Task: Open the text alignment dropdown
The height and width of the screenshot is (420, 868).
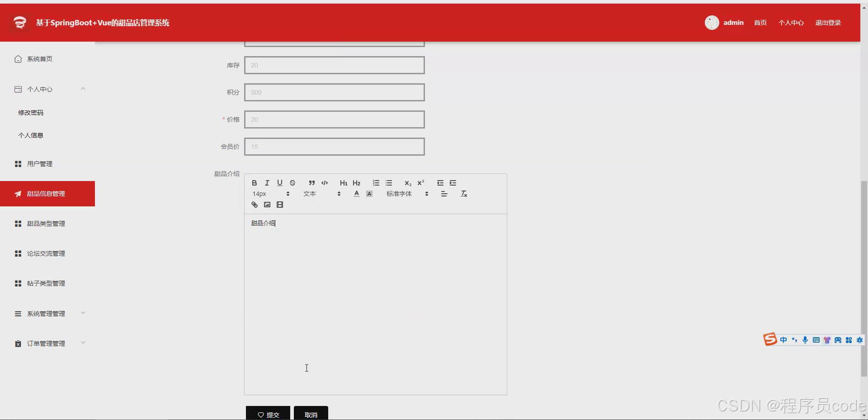Action: (x=444, y=194)
